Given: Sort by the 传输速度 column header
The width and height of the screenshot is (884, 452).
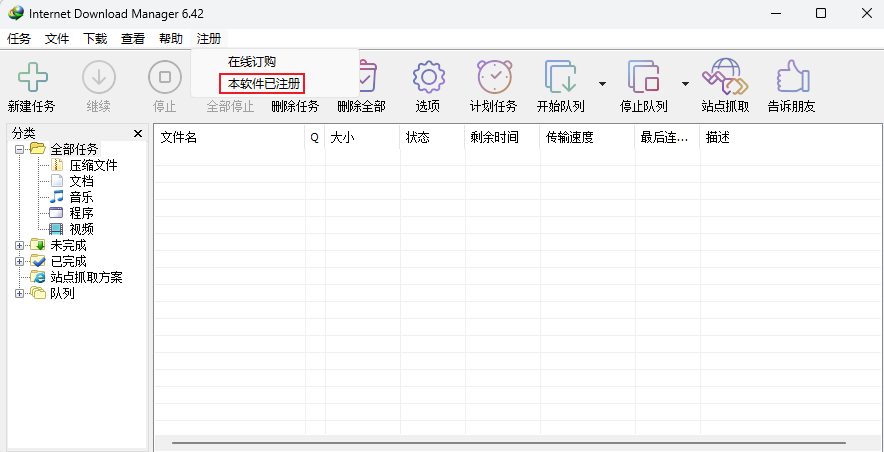Looking at the screenshot, I should [587, 137].
